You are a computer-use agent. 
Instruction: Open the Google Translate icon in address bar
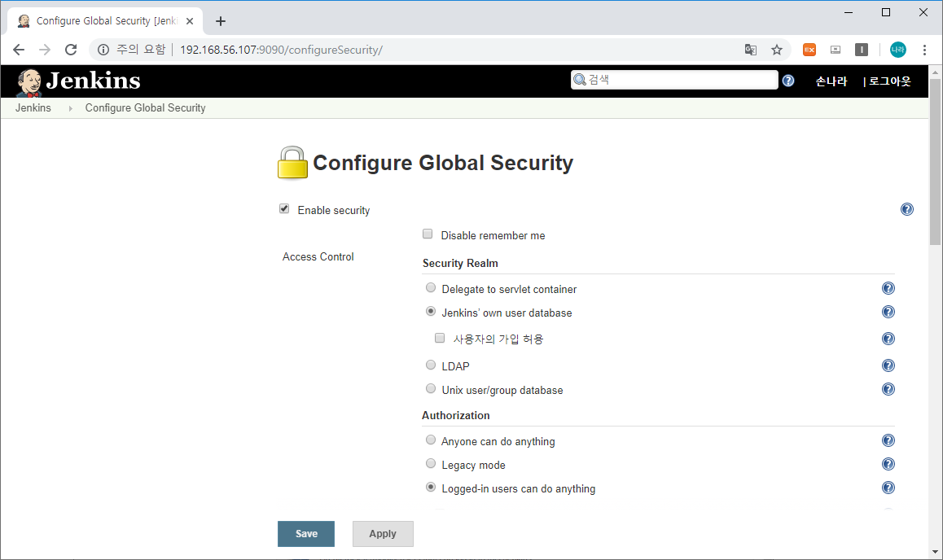pyautogui.click(x=751, y=50)
